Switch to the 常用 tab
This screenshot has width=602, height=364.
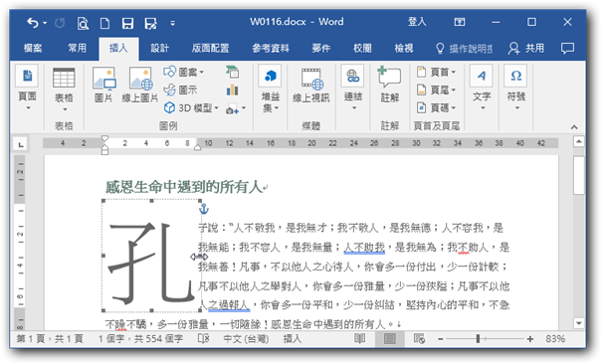point(78,48)
